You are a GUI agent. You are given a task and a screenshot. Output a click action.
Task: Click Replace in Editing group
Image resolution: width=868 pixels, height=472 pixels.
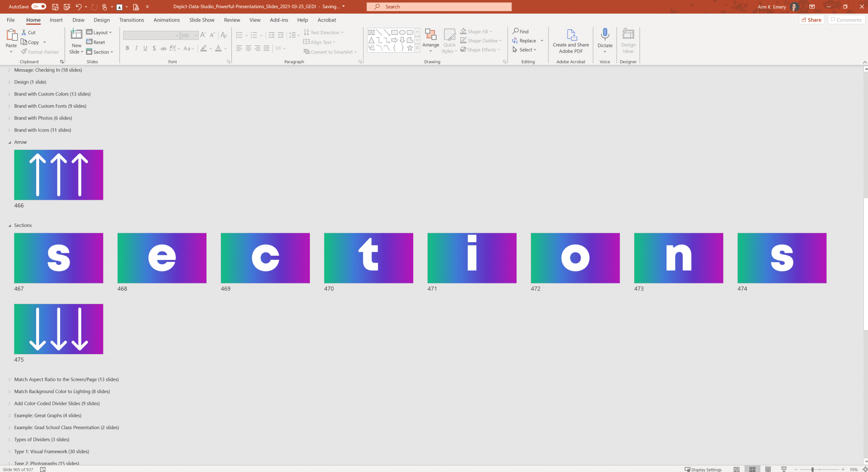pyautogui.click(x=524, y=41)
